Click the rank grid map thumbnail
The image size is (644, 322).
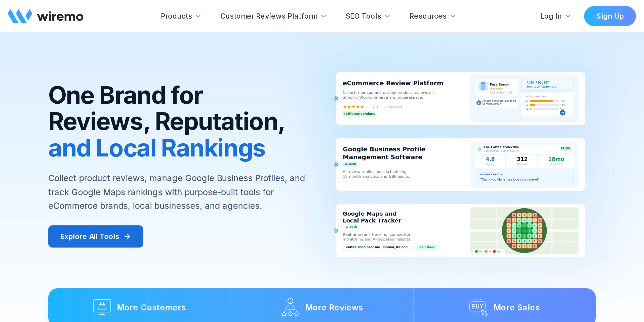pos(524,230)
